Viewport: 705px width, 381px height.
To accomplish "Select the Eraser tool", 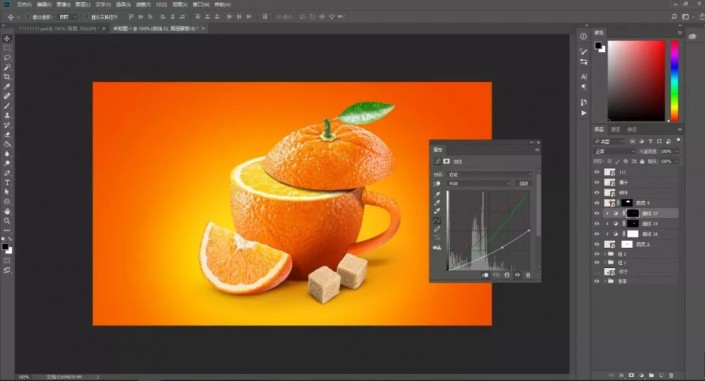I will coord(7,134).
